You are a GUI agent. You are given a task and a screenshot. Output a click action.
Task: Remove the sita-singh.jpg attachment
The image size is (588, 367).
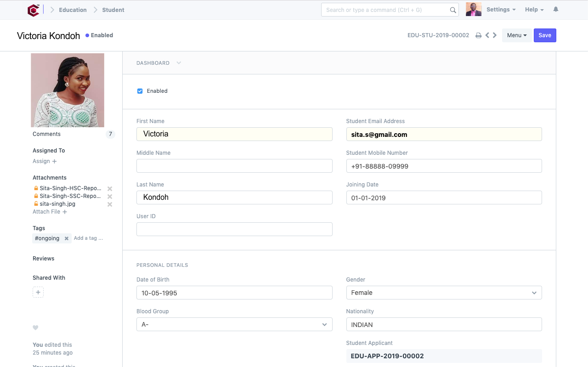pyautogui.click(x=110, y=204)
